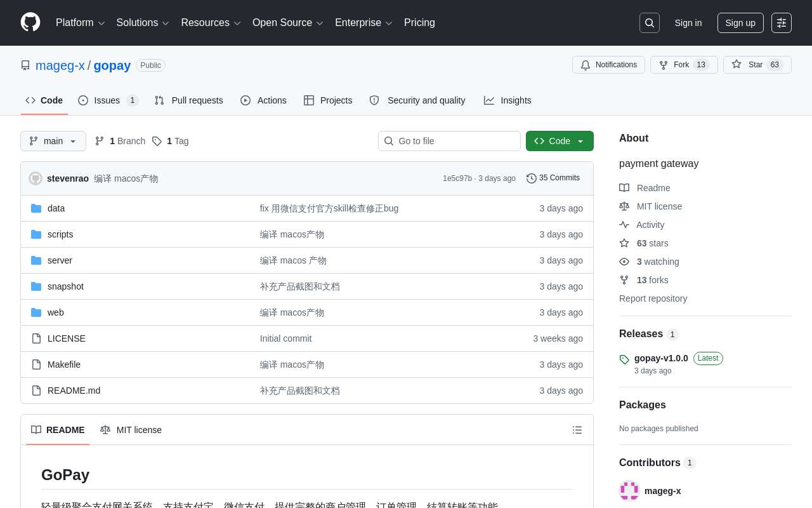This screenshot has width=812, height=508.
Task: Switch to the Issues tab
Action: tap(107, 100)
